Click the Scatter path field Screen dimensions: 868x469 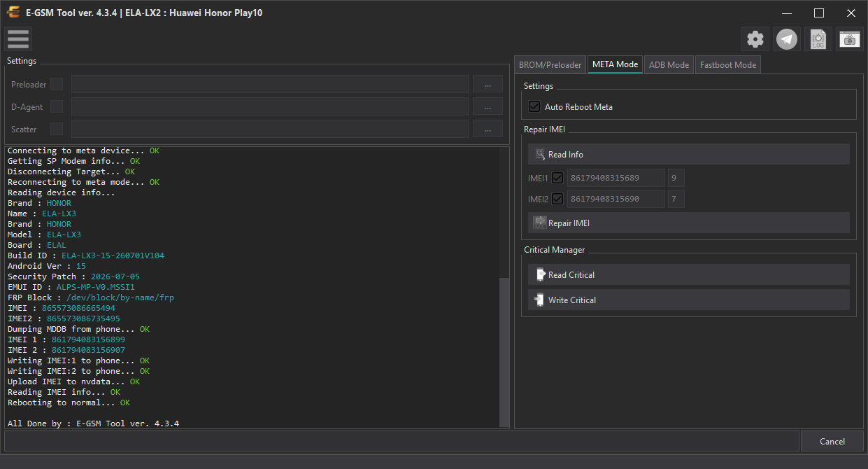[270, 129]
